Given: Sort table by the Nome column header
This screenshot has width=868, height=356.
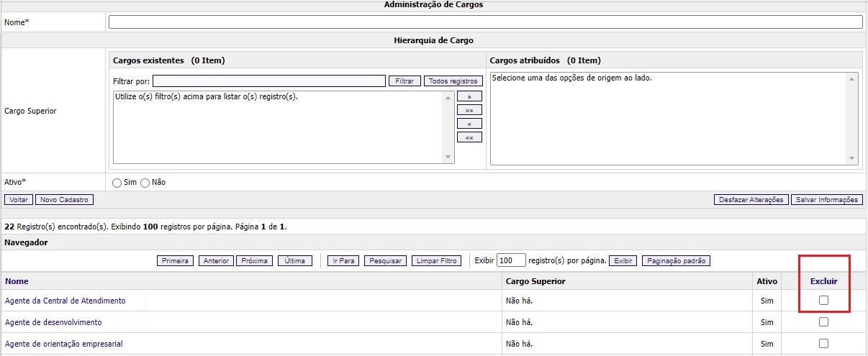Looking at the screenshot, I should [17, 281].
